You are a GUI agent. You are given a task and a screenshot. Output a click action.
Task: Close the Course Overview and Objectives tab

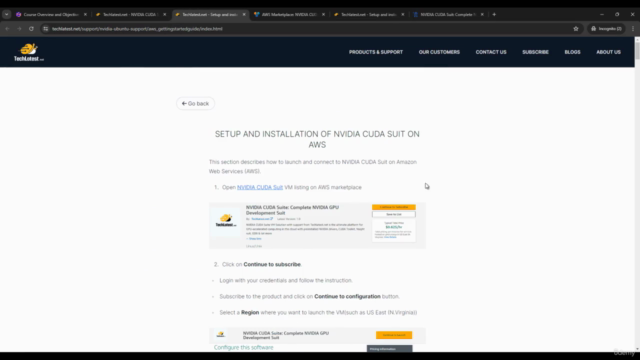tap(85, 14)
